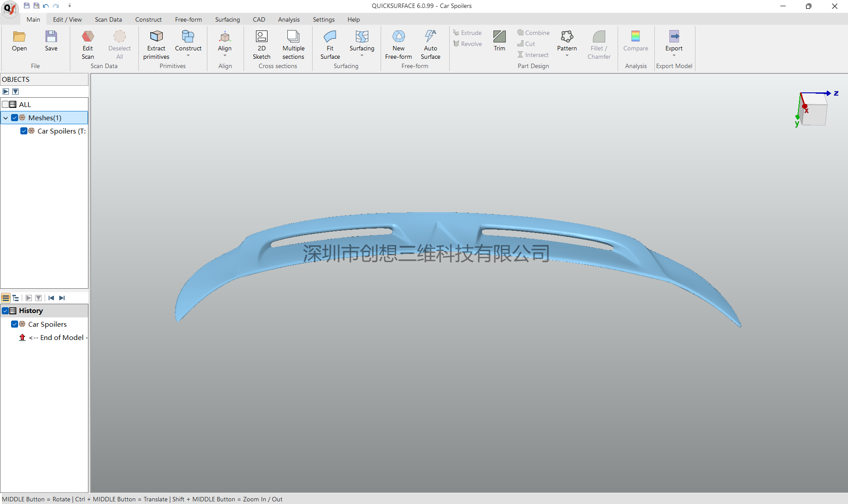Save the project using the Save ribbon icon
This screenshot has width=848, height=504.
(x=51, y=41)
